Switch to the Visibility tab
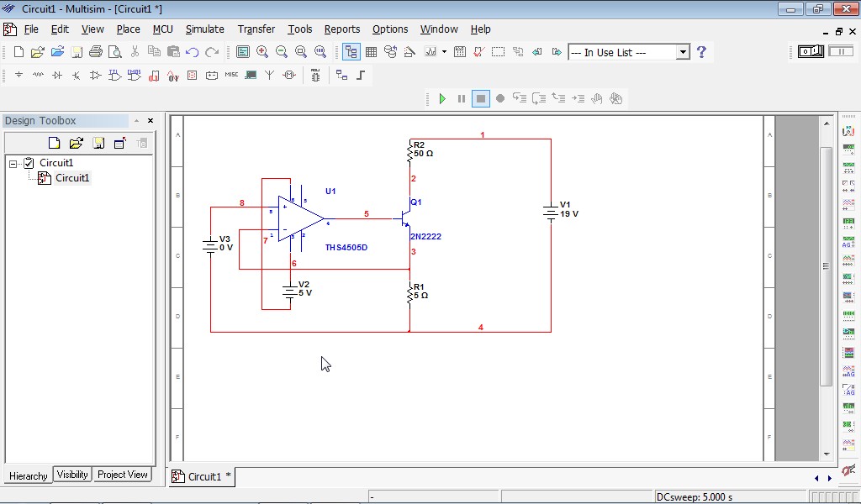The image size is (861, 504). tap(72, 475)
